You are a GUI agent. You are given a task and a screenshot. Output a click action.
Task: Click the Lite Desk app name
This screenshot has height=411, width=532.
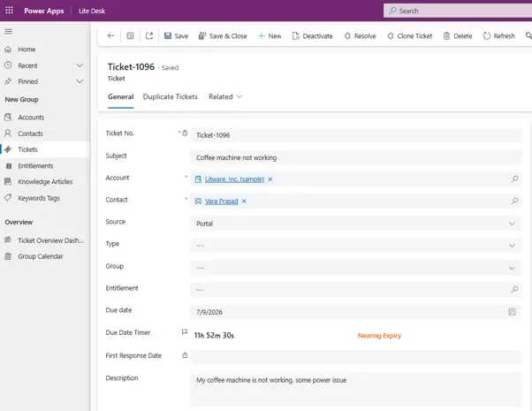(x=92, y=11)
